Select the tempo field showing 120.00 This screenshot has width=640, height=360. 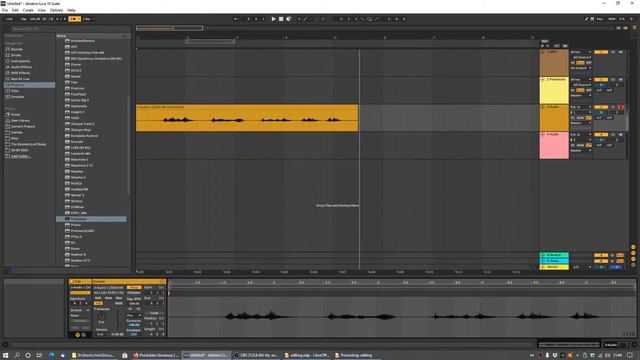pyautogui.click(x=35, y=19)
